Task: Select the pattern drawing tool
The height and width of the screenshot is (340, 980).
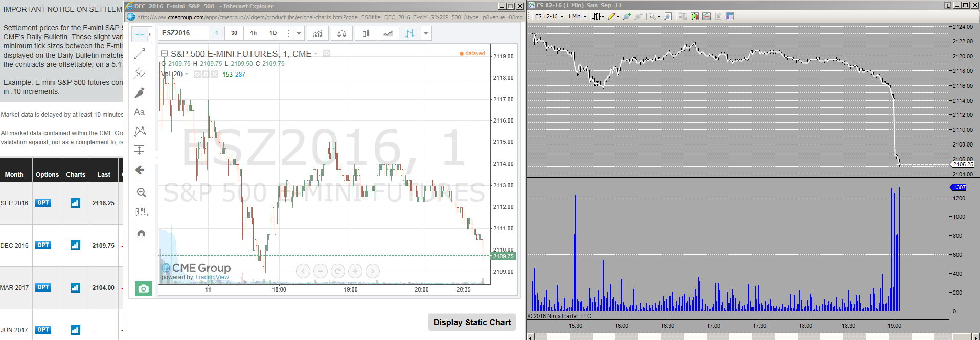Action: point(140,131)
